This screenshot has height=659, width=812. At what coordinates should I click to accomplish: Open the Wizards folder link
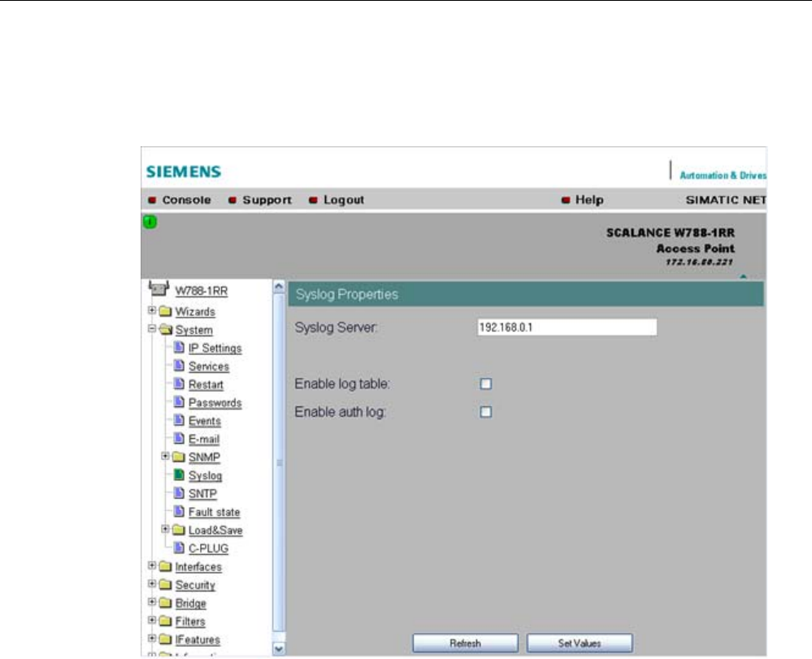[195, 312]
